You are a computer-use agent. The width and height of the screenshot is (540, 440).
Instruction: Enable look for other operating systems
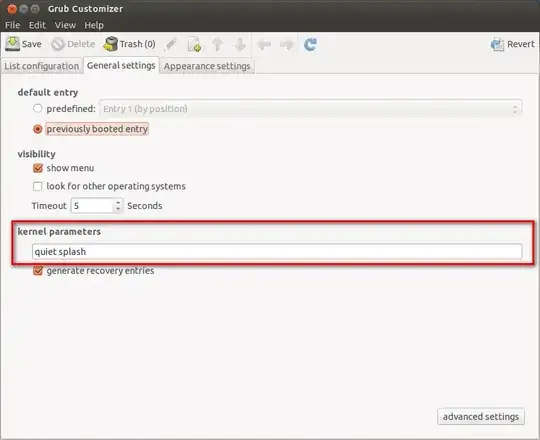coord(38,186)
